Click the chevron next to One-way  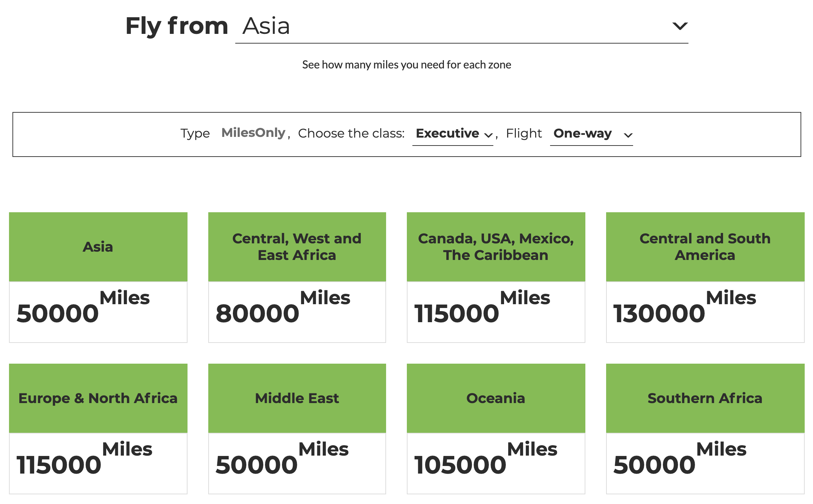tap(628, 135)
